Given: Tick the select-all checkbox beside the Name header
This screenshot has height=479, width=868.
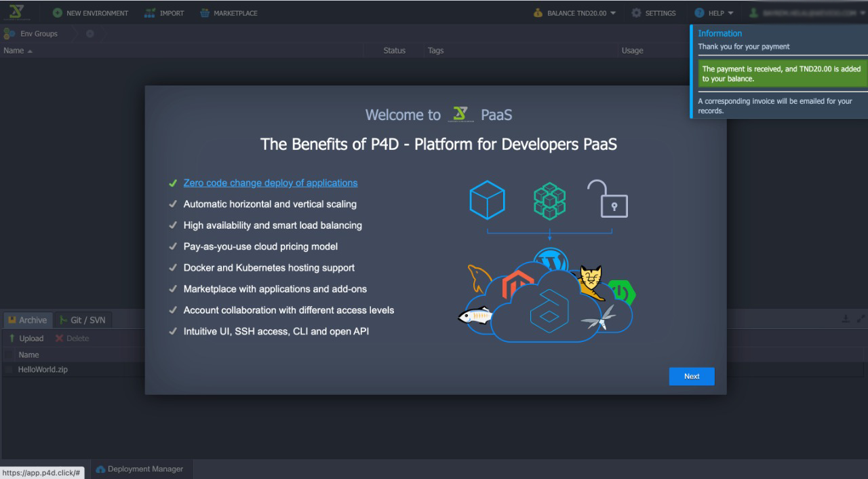Looking at the screenshot, I should [9, 355].
